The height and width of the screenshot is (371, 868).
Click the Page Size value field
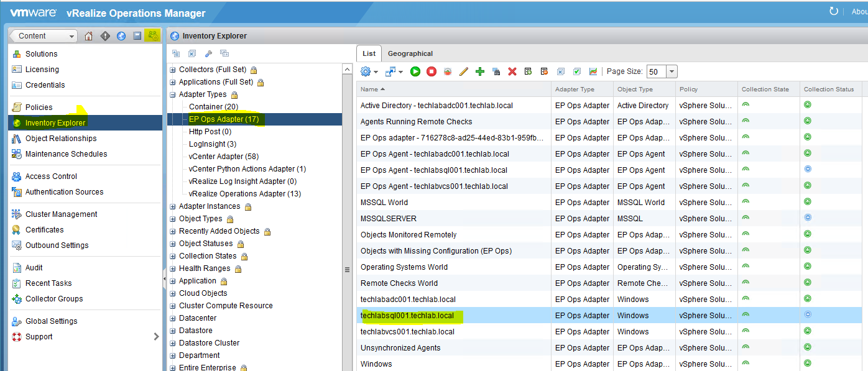click(x=656, y=71)
